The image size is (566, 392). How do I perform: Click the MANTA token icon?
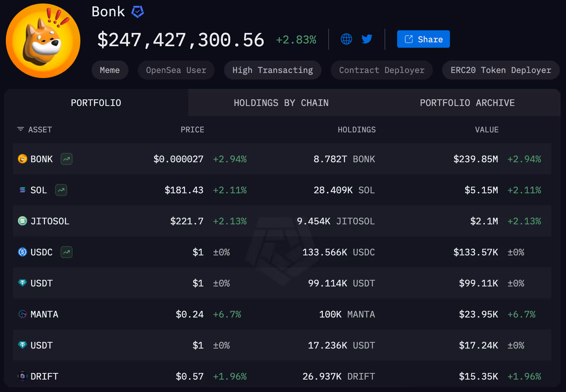[x=23, y=314]
